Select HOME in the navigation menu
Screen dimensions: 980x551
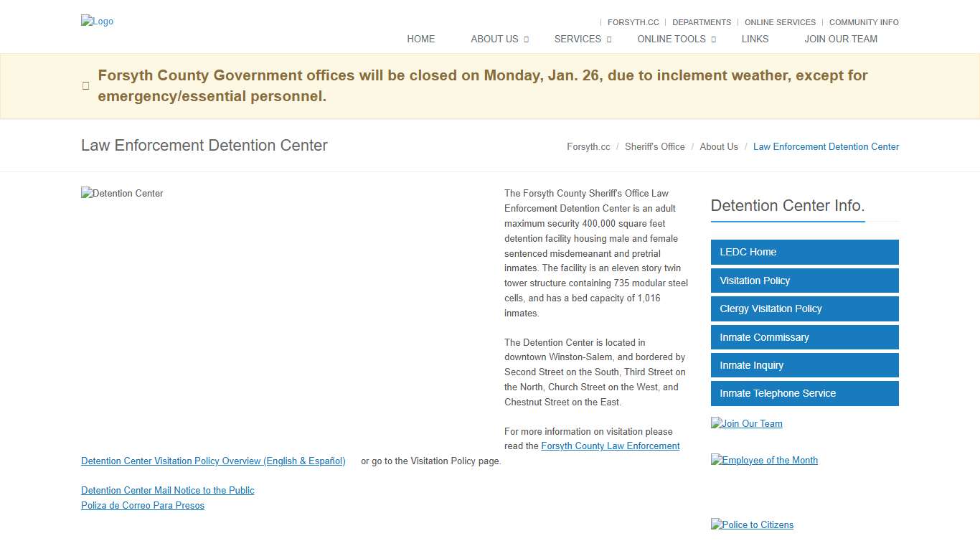421,39
